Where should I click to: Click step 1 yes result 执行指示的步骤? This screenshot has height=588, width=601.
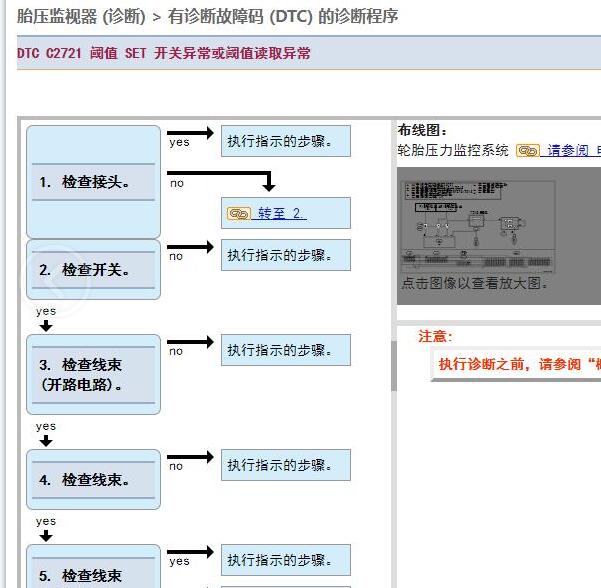286,141
